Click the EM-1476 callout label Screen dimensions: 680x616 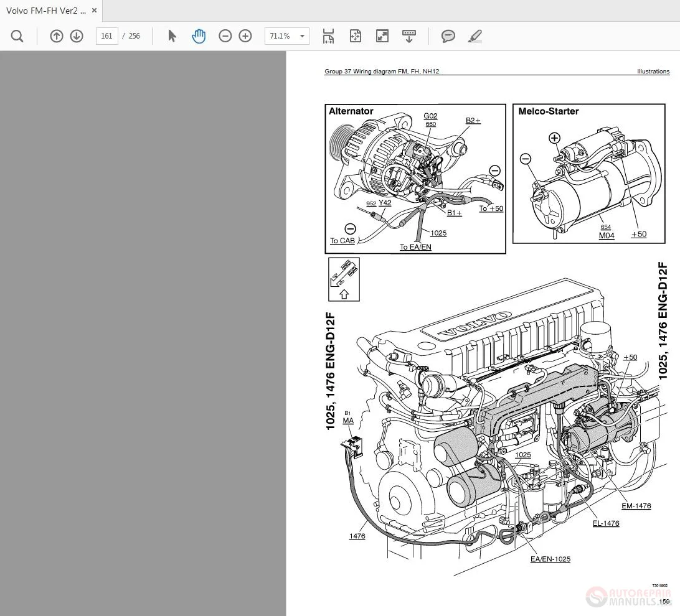point(636,506)
